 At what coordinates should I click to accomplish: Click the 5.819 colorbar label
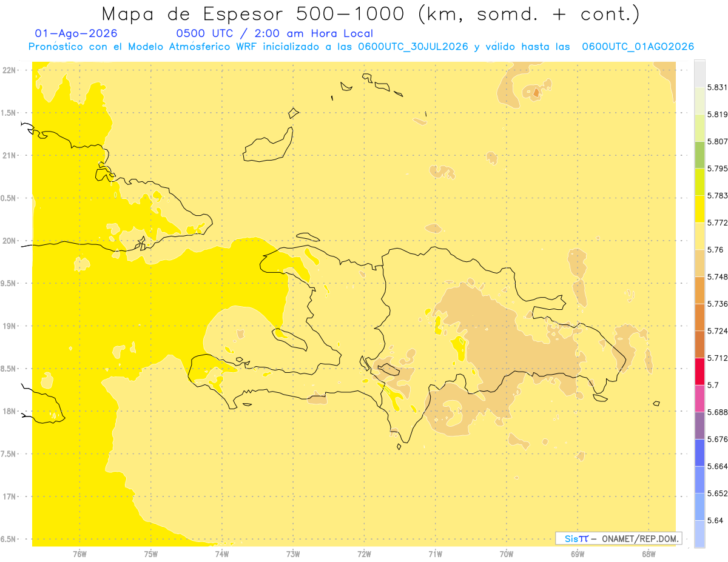[717, 114]
